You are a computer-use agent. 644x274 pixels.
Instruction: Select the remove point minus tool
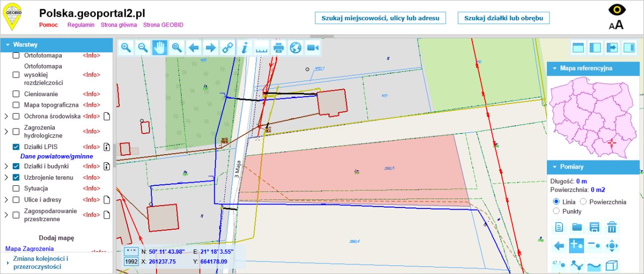tap(594, 246)
